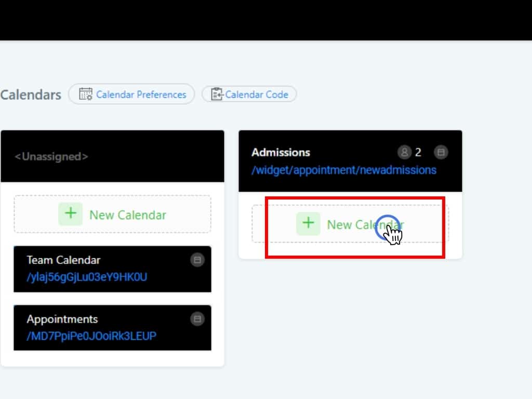
Task: Click the Admissions group members icon
Action: coord(404,152)
